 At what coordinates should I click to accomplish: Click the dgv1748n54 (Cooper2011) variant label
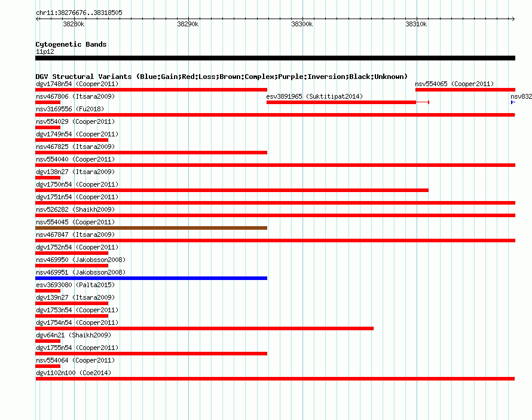coord(77,84)
